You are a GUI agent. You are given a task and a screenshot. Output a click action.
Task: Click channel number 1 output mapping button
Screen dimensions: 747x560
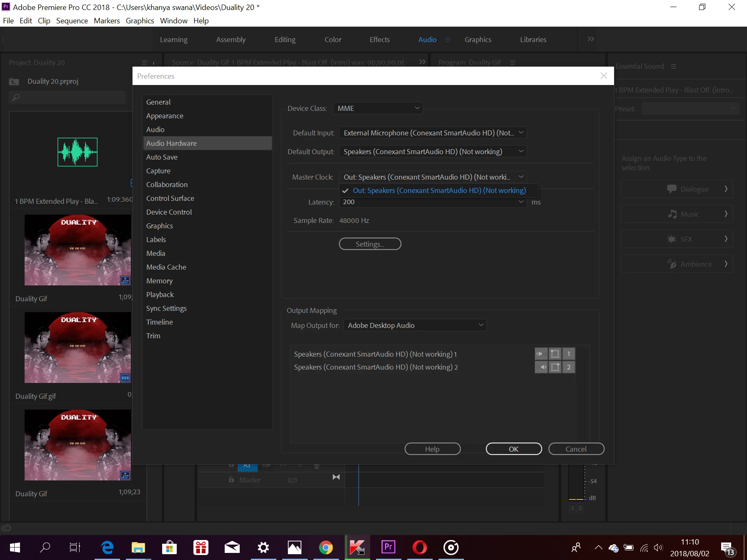click(x=569, y=354)
